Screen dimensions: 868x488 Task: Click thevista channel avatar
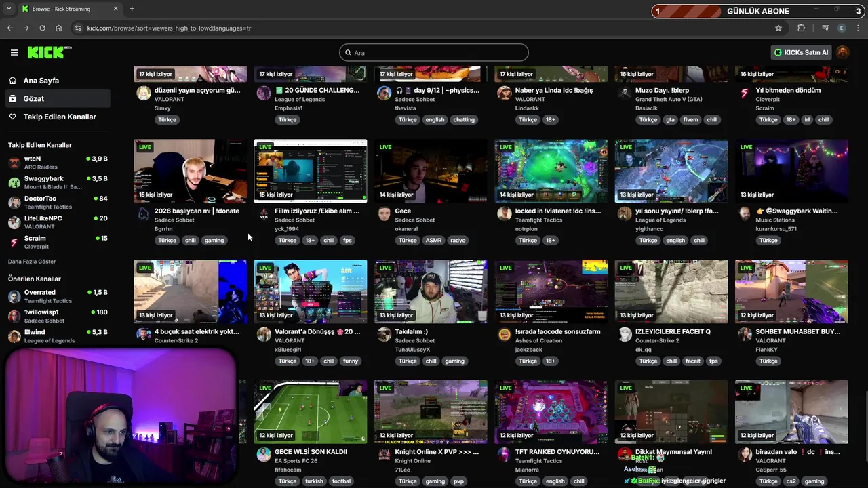[384, 93]
